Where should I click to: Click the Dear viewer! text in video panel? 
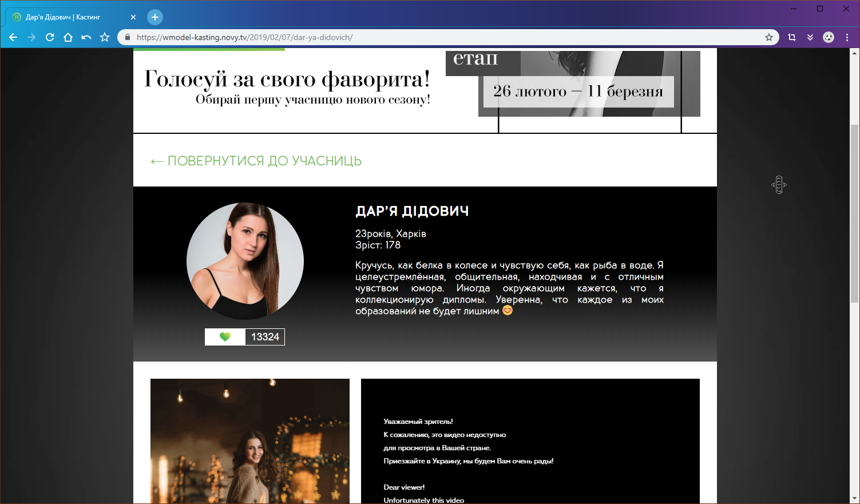click(404, 487)
